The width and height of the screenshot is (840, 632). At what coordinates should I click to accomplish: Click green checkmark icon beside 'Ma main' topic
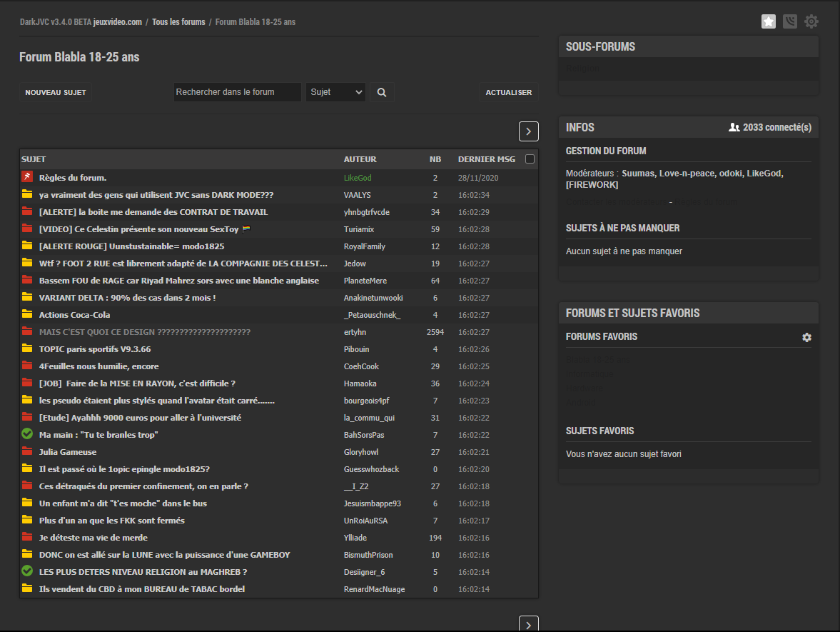(27, 434)
